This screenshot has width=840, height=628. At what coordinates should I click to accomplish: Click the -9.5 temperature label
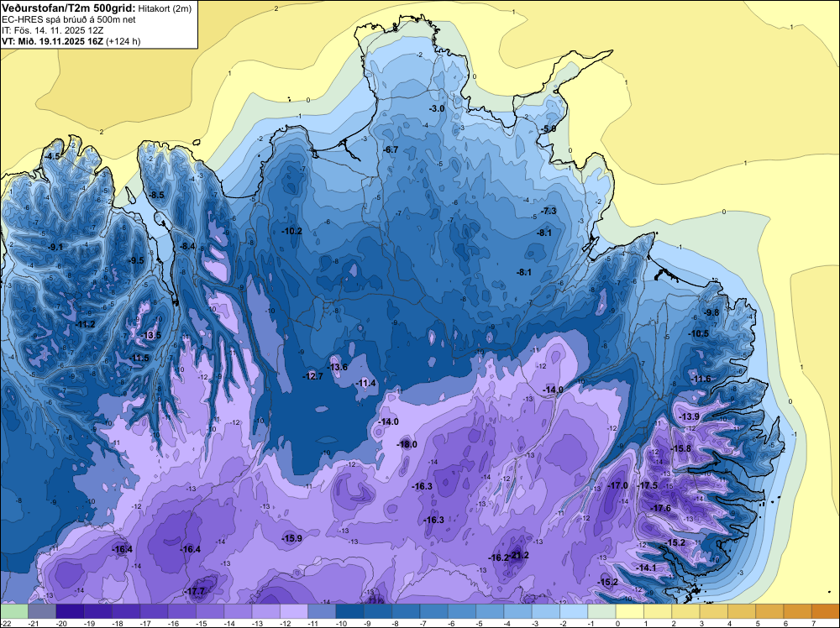136,260
